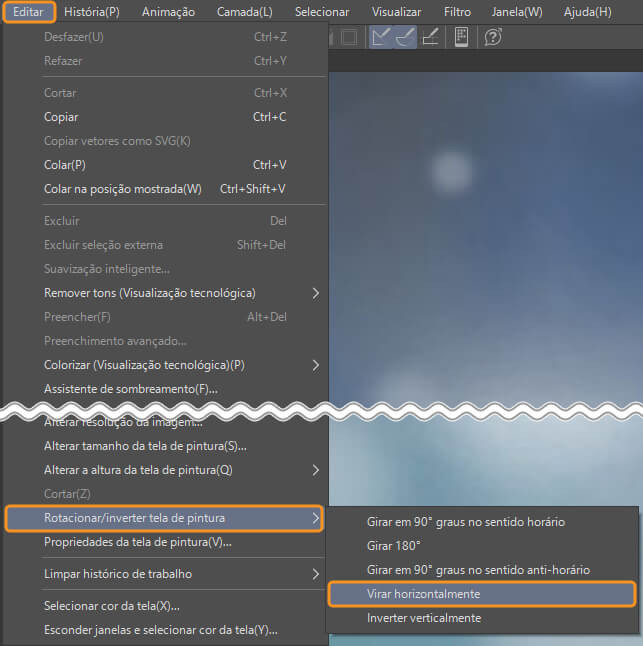The height and width of the screenshot is (646, 643).
Task: Expand the Colorizar submenu arrow
Action: pos(316,365)
